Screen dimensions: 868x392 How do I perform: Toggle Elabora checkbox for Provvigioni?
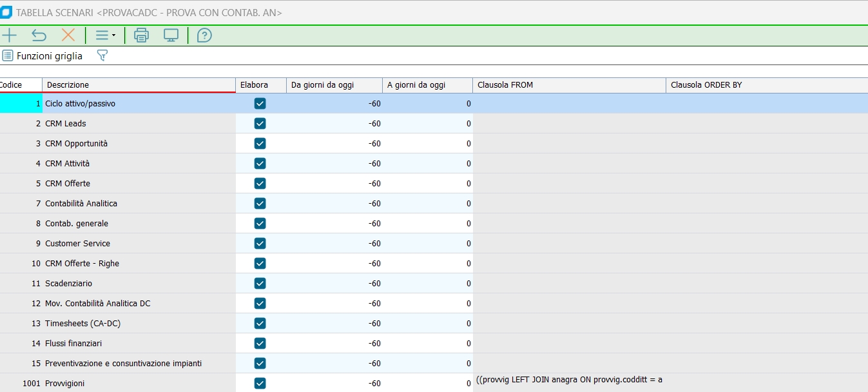tap(260, 383)
